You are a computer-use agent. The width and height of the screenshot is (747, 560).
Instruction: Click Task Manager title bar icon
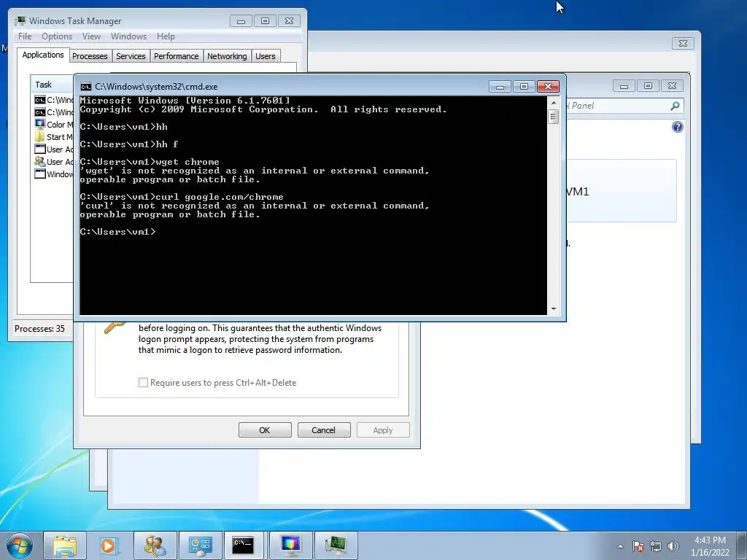(x=20, y=21)
